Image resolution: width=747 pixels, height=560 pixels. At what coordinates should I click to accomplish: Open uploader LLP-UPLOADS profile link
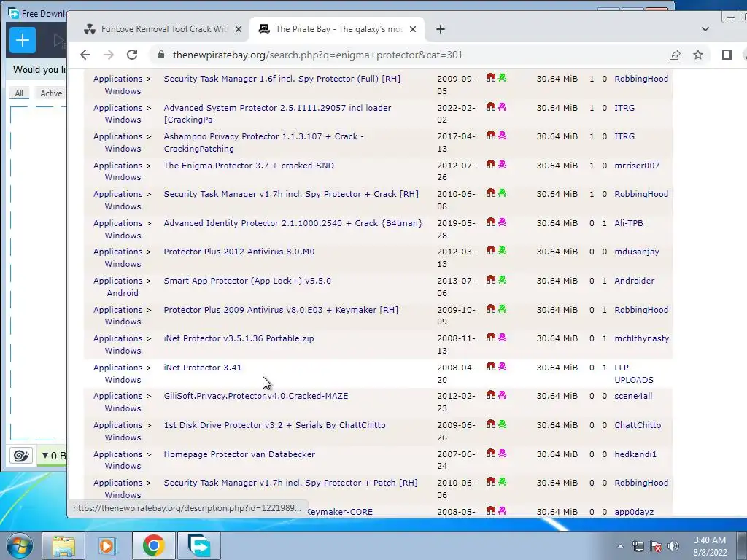(x=634, y=374)
